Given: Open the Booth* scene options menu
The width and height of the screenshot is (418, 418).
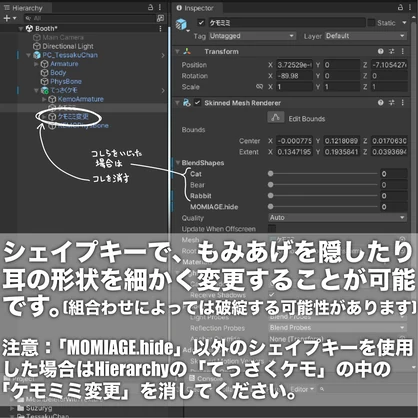Looking at the screenshot, I should click(x=160, y=29).
